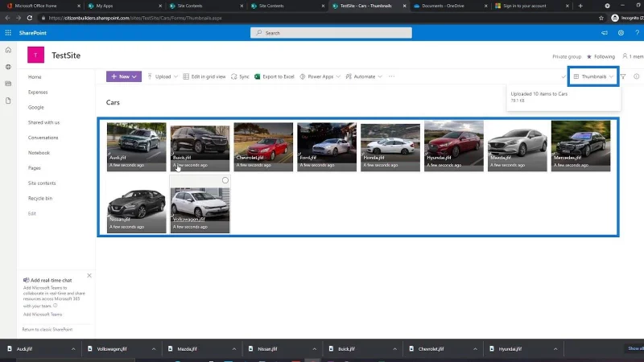Open the filter pane icon
Viewport: 644px width, 362px height.
[623, 76]
